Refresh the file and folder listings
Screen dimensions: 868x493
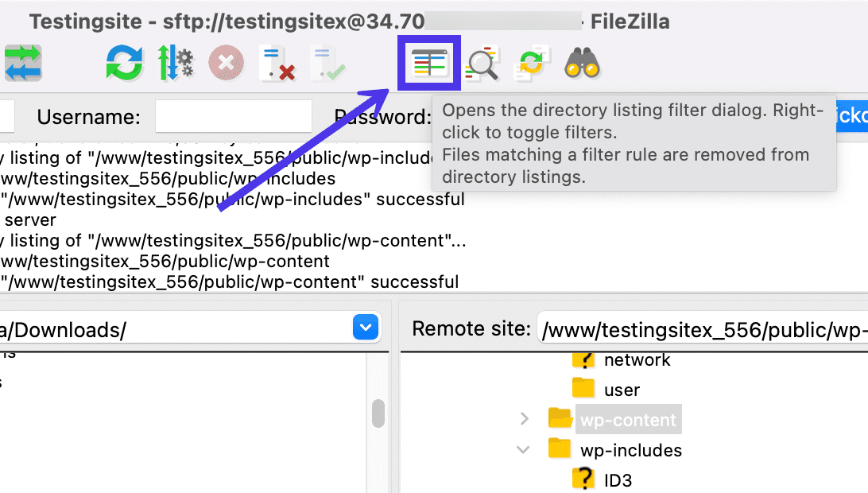123,62
